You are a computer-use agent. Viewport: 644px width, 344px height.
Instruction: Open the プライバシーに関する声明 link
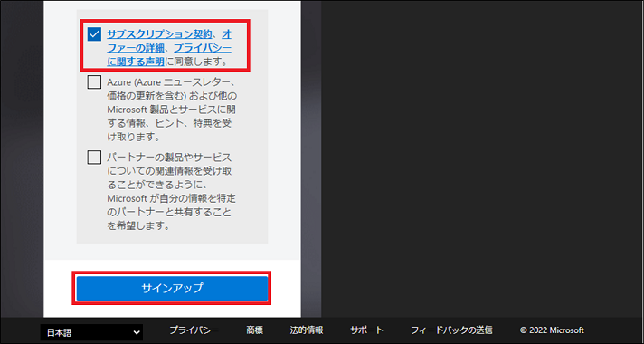coord(169,55)
